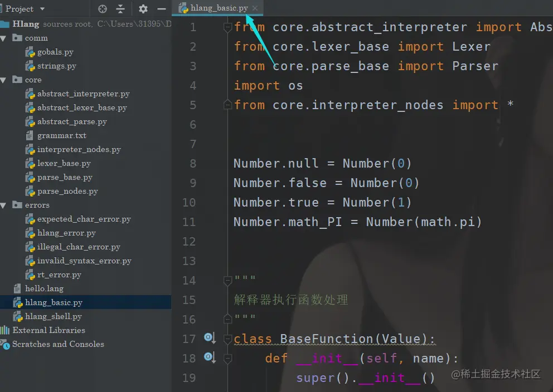Open Project panel settings gear
Viewport: 553px width, 392px height.
(143, 9)
